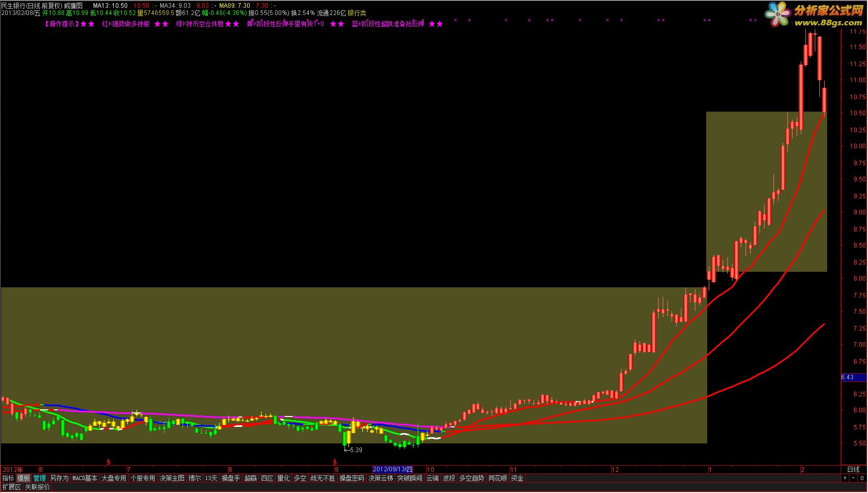This screenshot has height=493, width=868.
Task: Select the 资金 template
Action: [x=517, y=478]
